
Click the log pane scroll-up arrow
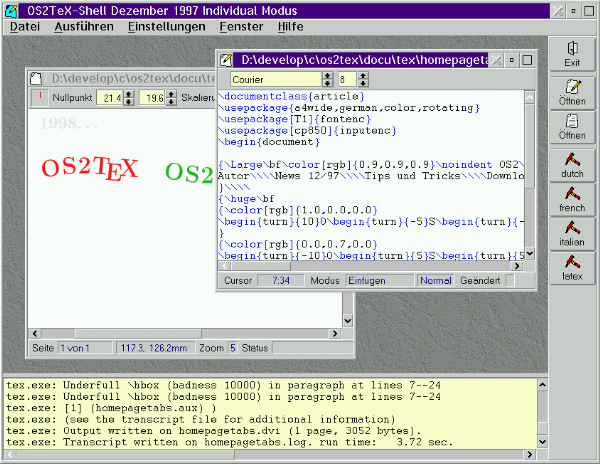(x=542, y=385)
